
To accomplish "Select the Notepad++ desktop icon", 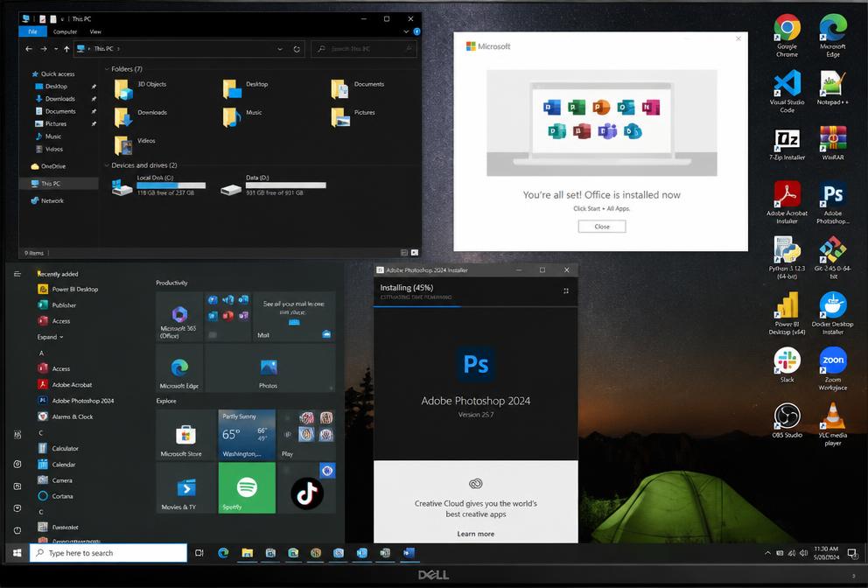I will click(x=833, y=88).
